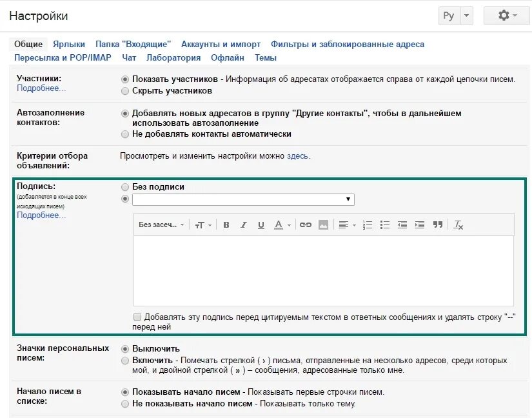Open 'Фильтры и заблокированные адреса' tab
This screenshot has width=532, height=418.
[x=348, y=44]
